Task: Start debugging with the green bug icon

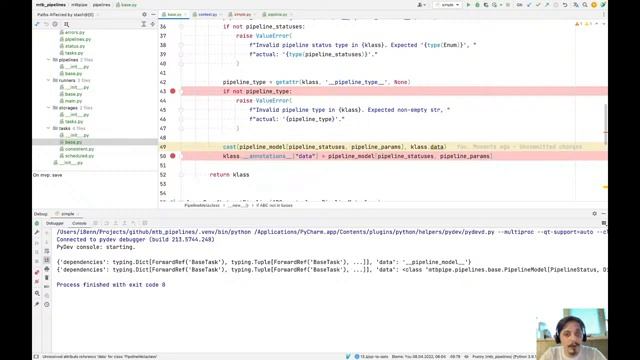Action: (477, 5)
